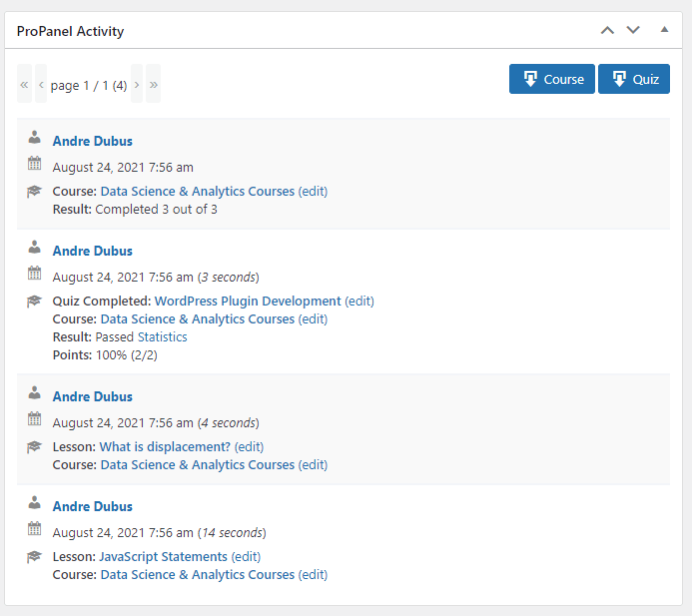Go to the previous activity page
The height and width of the screenshot is (616, 692).
[41, 85]
